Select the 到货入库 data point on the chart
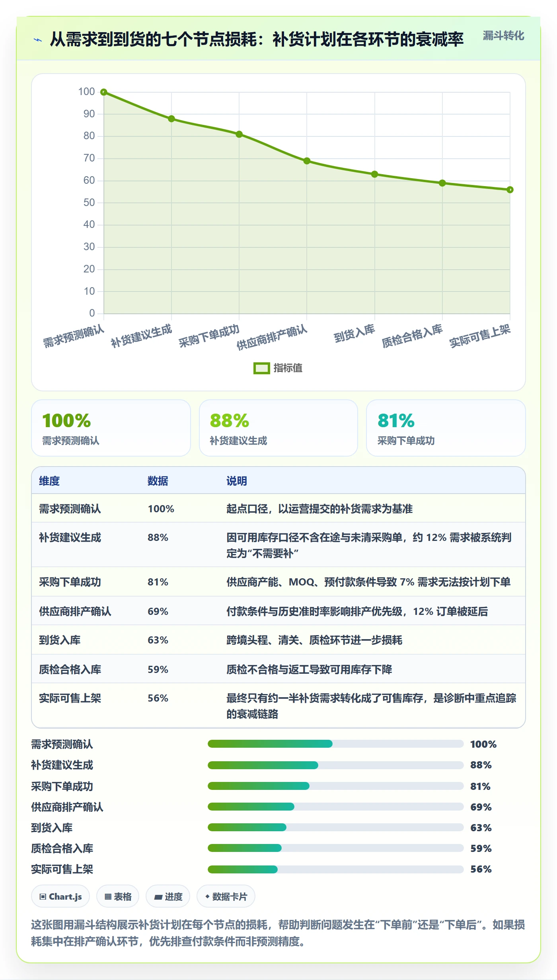 coord(374,174)
